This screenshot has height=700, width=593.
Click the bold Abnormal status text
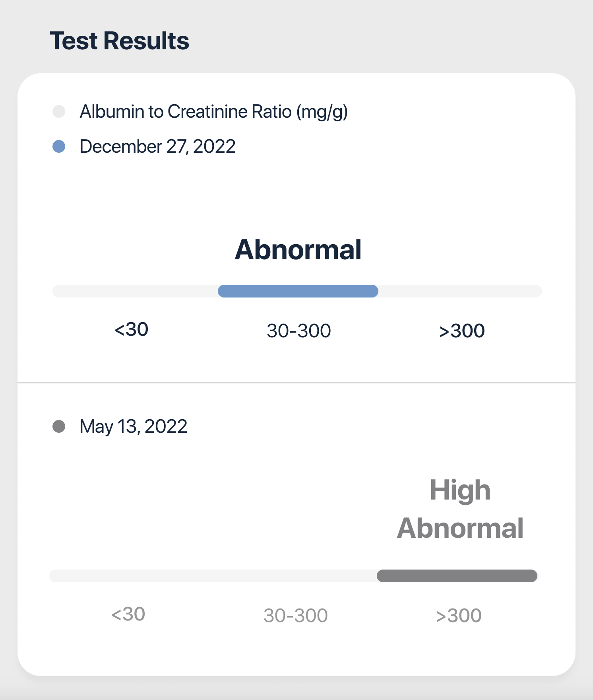pyautogui.click(x=298, y=250)
